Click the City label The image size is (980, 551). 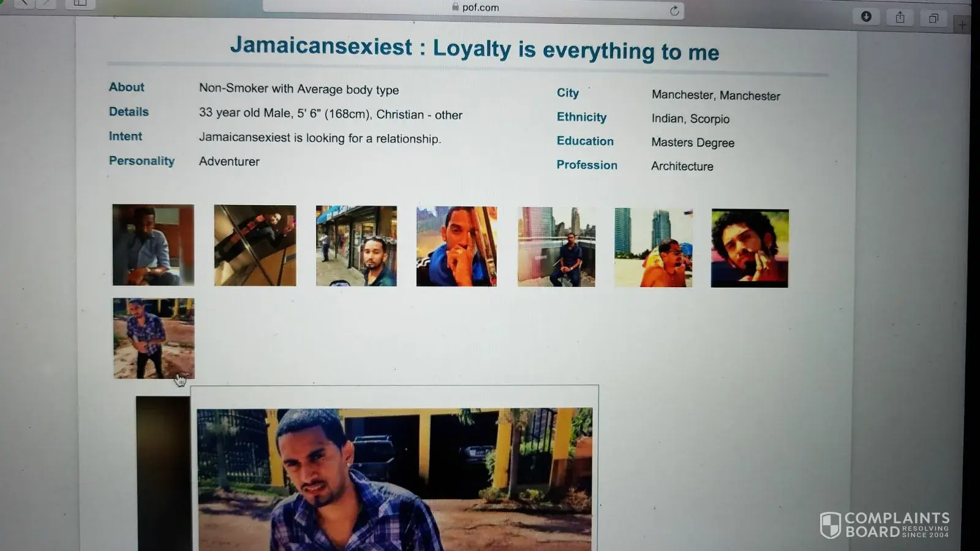[568, 92]
